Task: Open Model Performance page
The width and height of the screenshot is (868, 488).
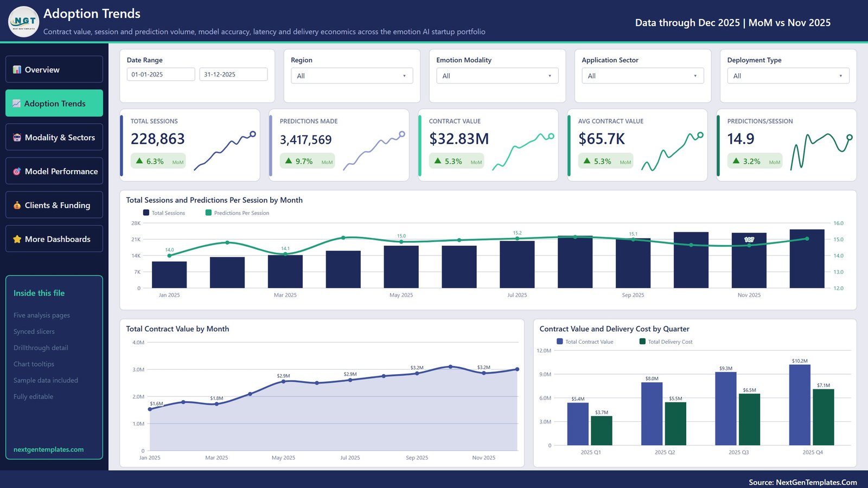Action: pos(54,171)
